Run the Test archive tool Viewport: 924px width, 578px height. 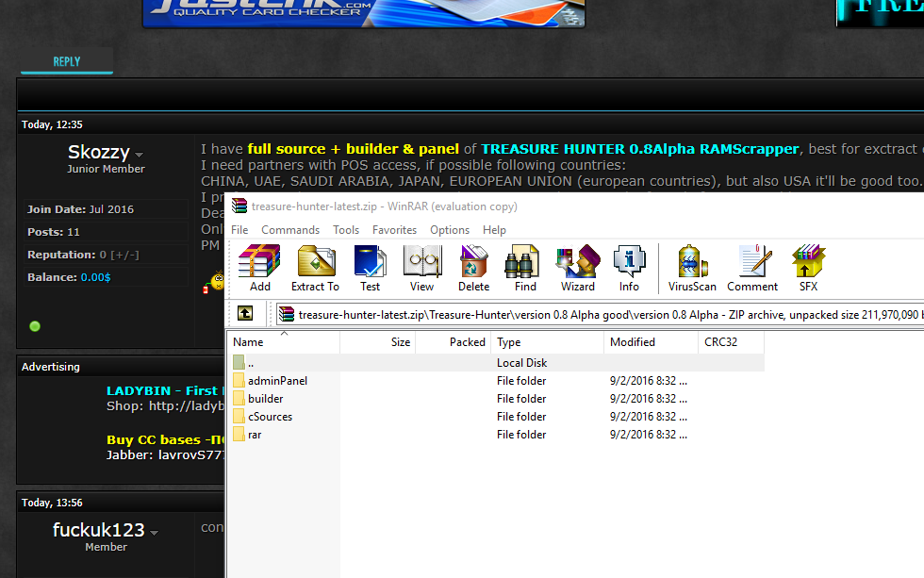(370, 268)
